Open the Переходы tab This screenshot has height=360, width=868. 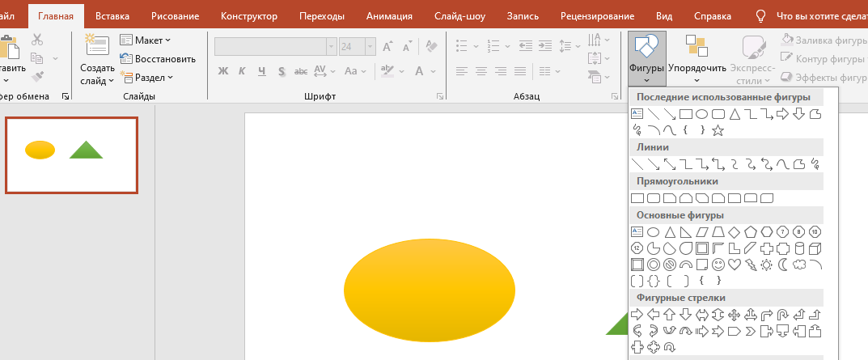coord(322,16)
